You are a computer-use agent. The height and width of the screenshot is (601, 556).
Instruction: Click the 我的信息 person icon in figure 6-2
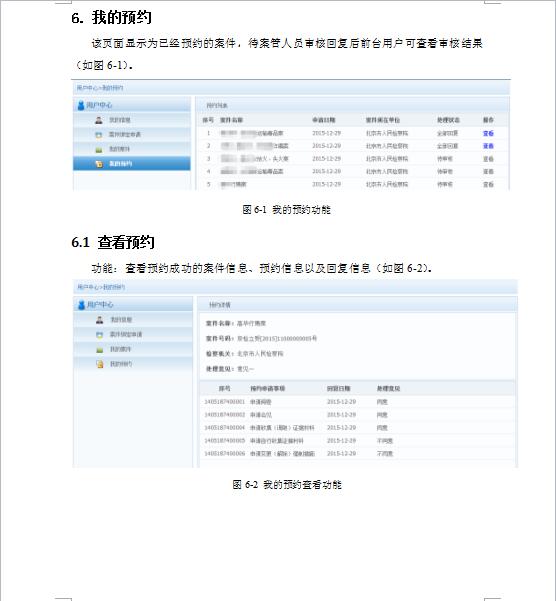tap(100, 320)
